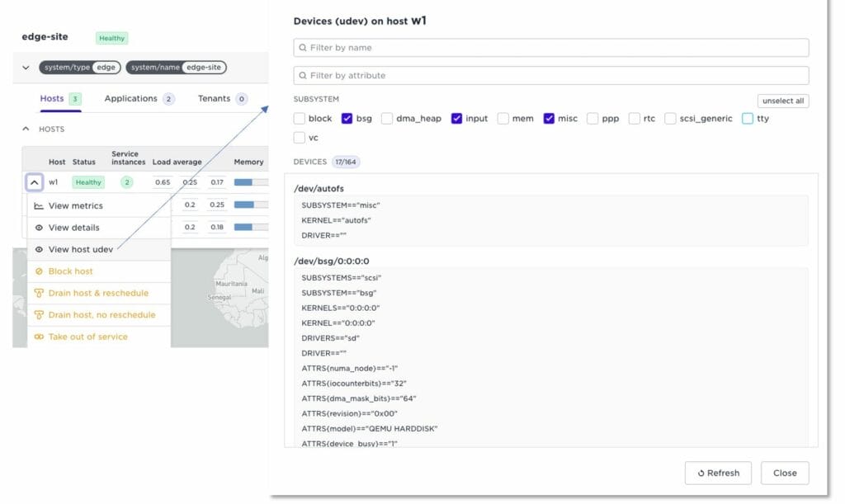This screenshot has height=504, width=845.
Task: Focus the Filter by attribute field
Action: pos(550,76)
